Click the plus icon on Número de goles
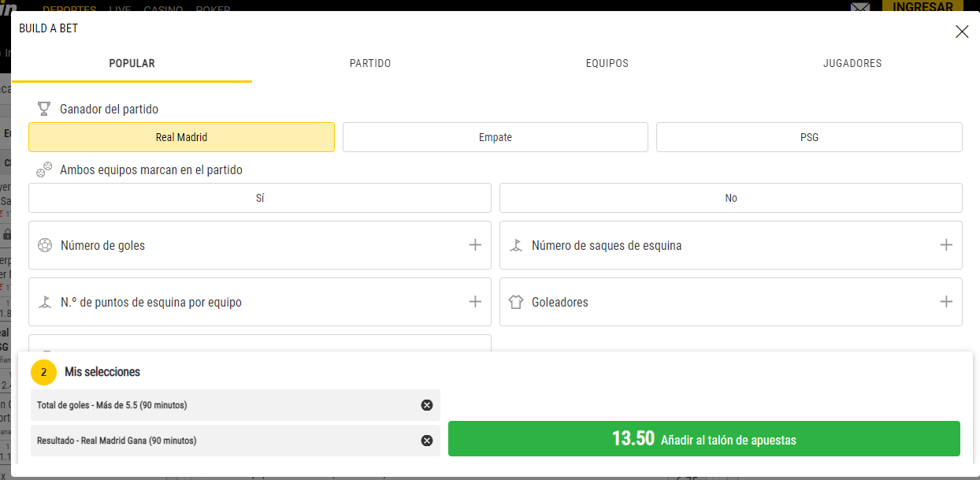980x480 pixels. 475,245
